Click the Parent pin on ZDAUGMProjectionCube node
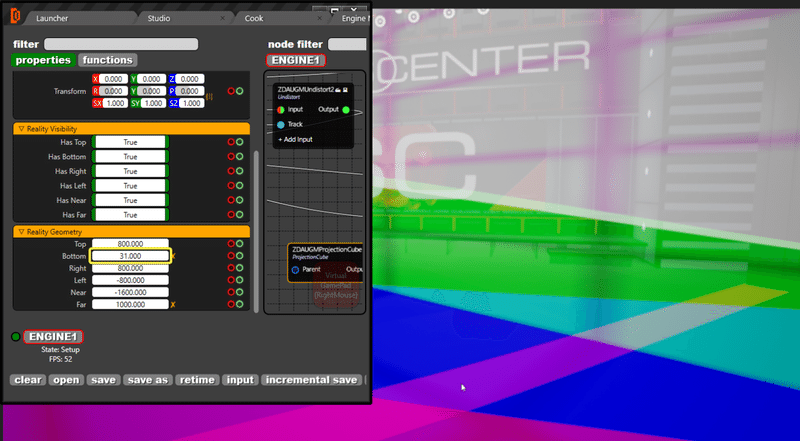 point(295,269)
